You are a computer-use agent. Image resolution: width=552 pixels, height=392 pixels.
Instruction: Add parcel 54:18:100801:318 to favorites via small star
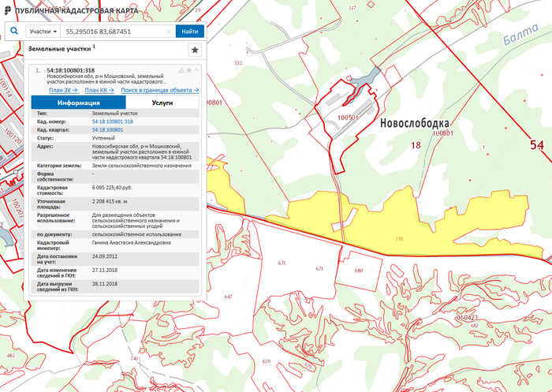[189, 70]
